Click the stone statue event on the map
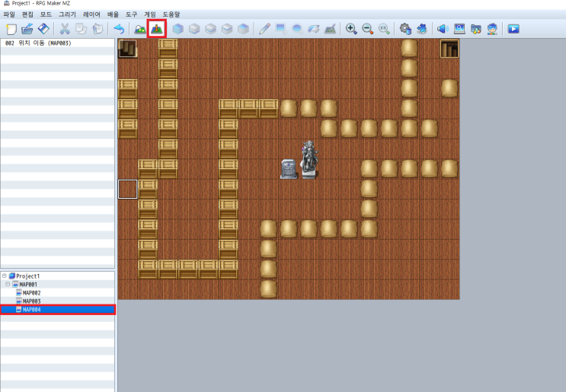 [x=309, y=159]
